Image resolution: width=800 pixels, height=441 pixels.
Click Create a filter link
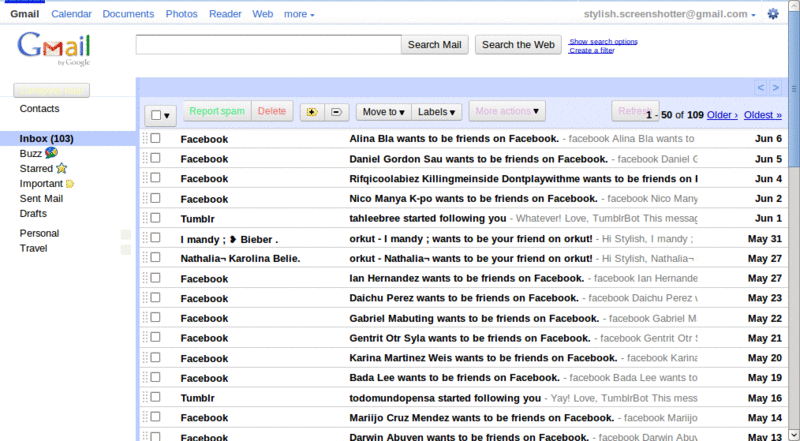(592, 50)
